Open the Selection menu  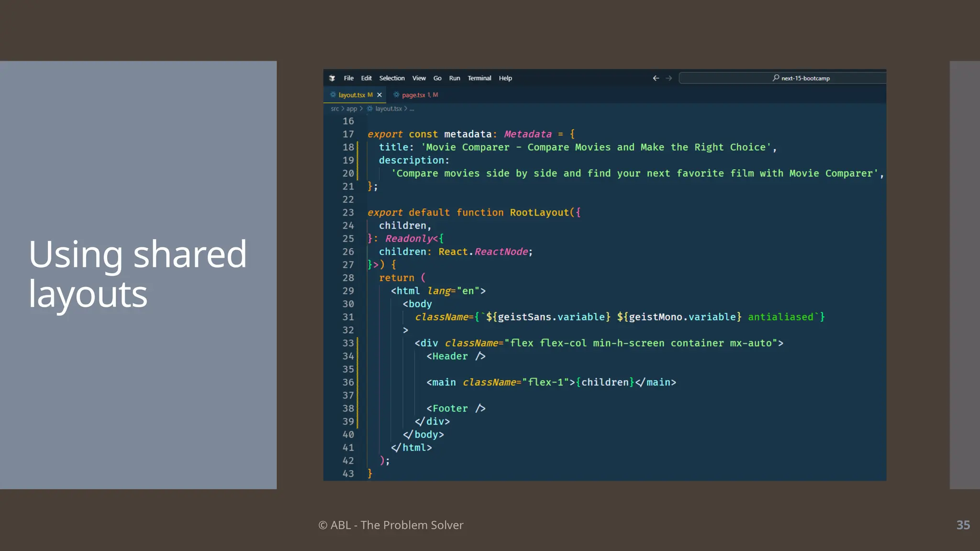pos(392,78)
